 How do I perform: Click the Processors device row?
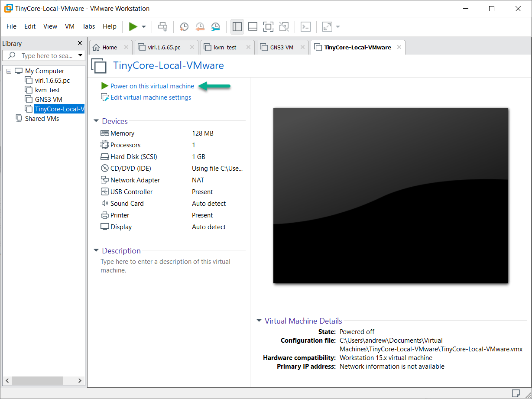[172, 145]
